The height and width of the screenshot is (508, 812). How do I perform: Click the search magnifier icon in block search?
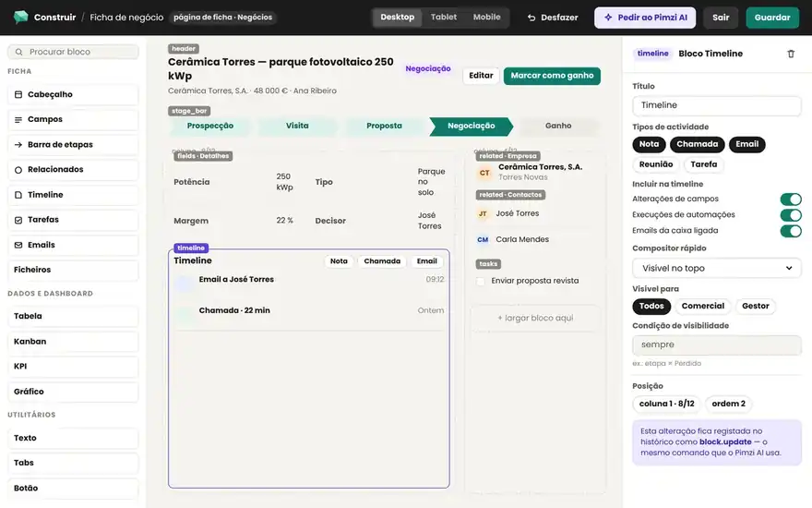[x=18, y=52]
